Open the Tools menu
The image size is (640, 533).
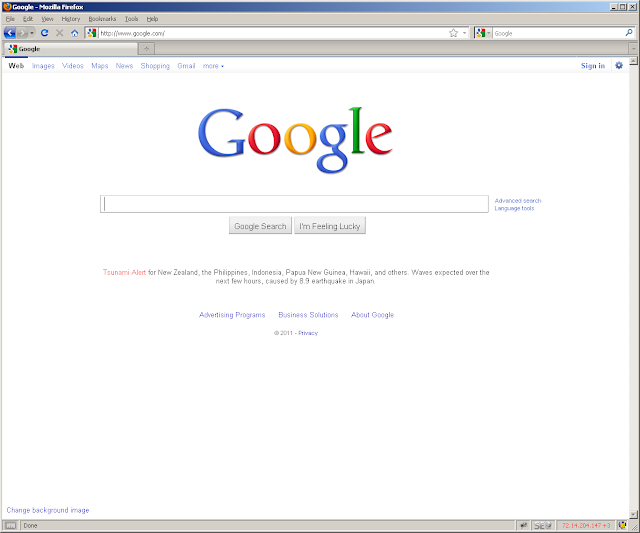(131, 19)
